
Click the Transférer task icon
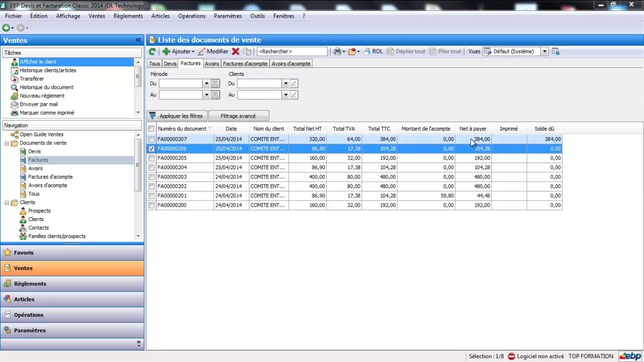pos(15,79)
